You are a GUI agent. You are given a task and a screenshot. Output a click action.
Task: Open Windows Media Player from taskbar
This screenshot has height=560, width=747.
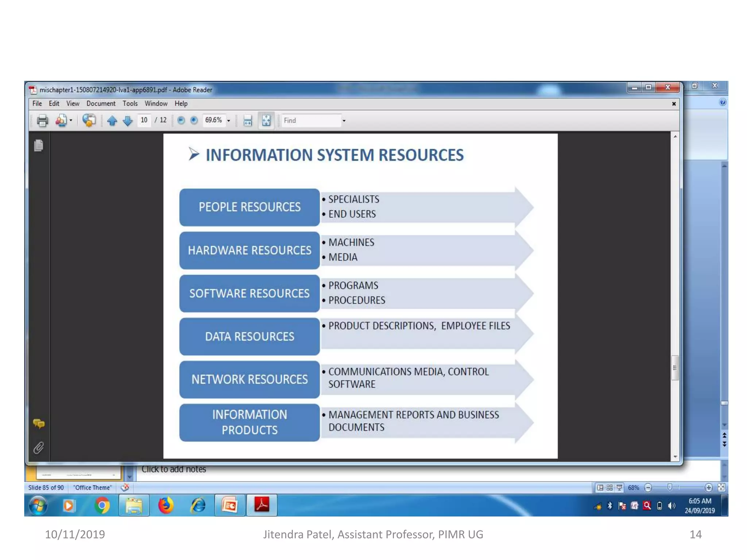(69, 506)
